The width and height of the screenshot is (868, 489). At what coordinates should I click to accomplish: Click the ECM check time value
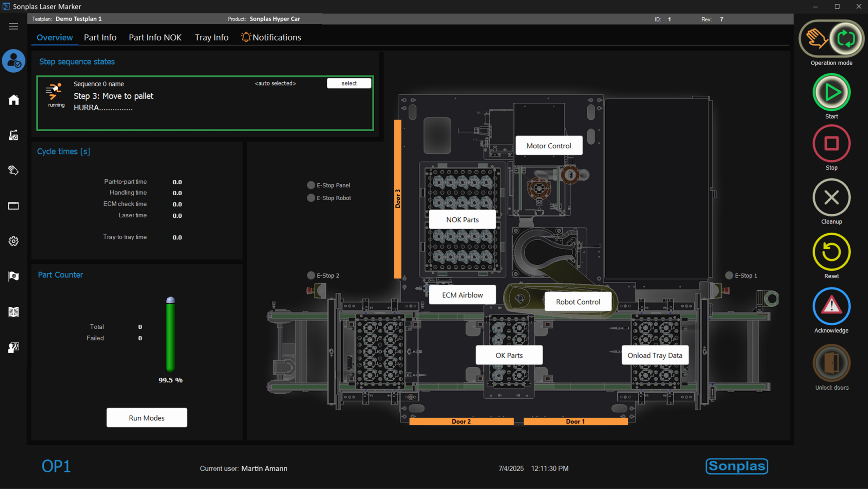tap(177, 204)
